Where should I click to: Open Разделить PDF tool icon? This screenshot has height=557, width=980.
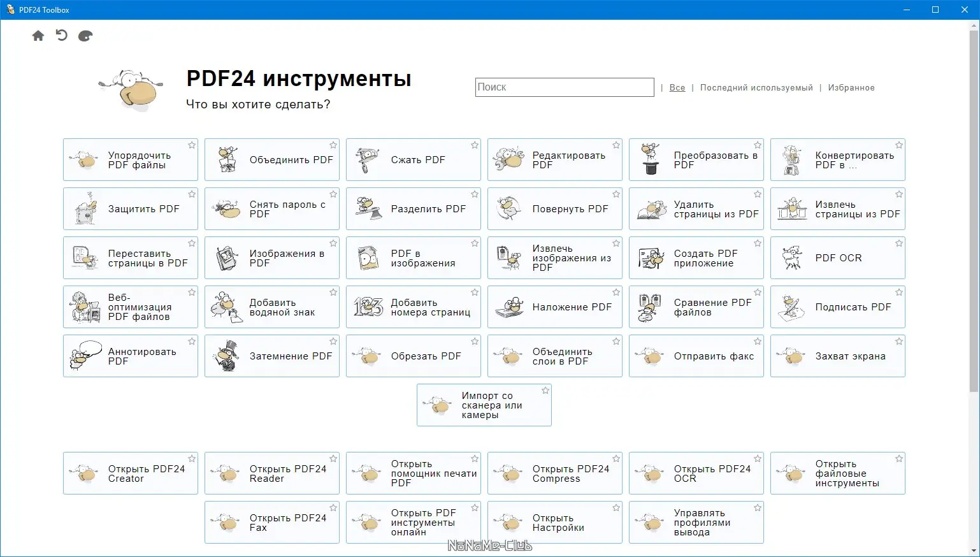[x=368, y=209]
